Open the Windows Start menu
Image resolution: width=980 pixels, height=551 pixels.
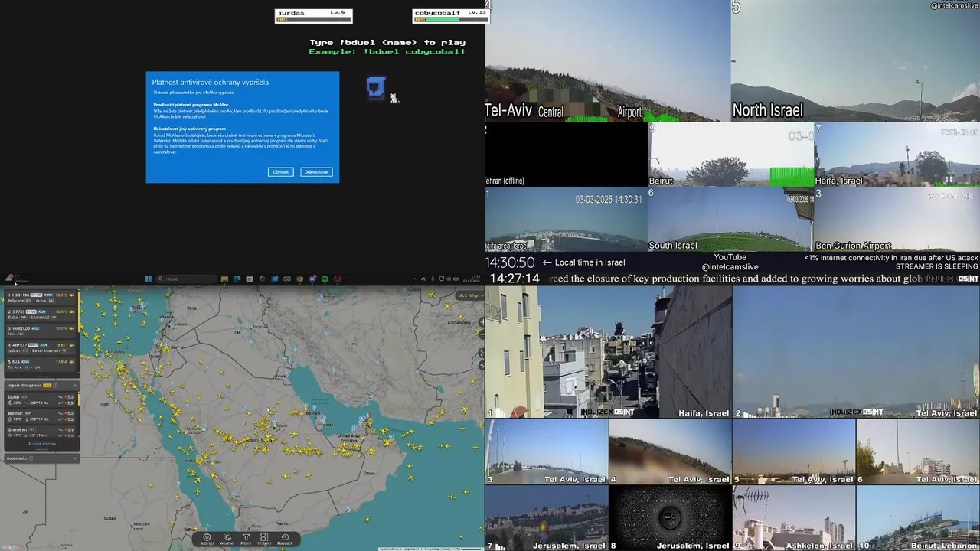tap(148, 279)
